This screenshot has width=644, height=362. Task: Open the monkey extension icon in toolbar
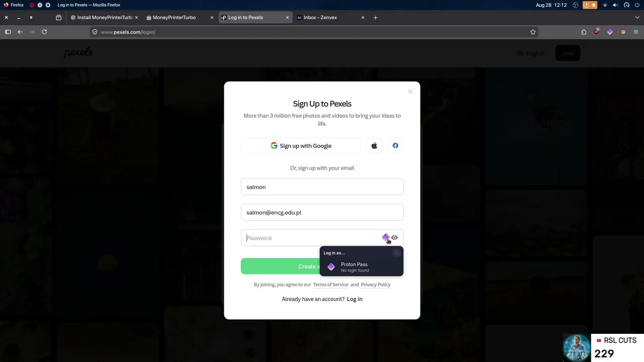(x=623, y=32)
